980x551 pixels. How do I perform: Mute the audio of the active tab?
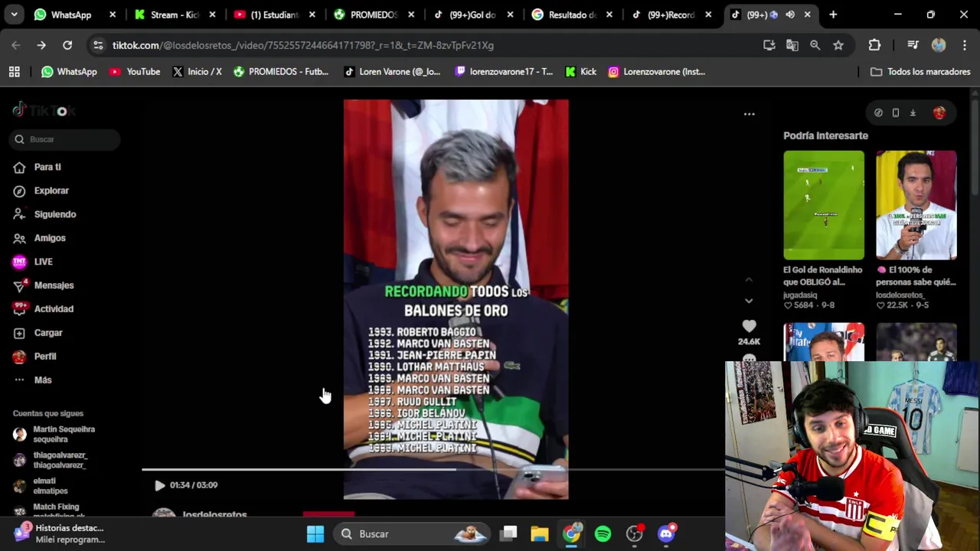click(x=790, y=15)
